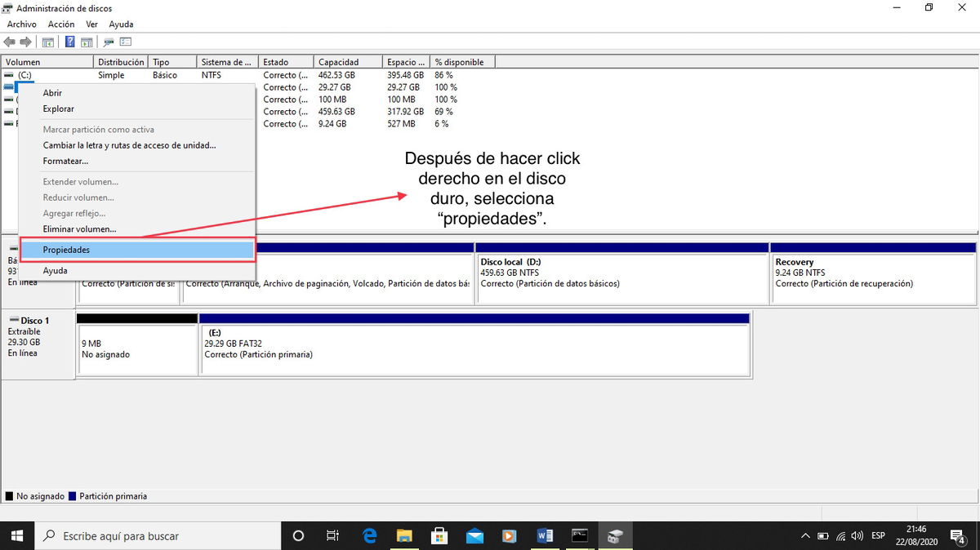This screenshot has width=980, height=550.
Task: Choose Formatear... from the context menu
Action: pyautogui.click(x=65, y=161)
